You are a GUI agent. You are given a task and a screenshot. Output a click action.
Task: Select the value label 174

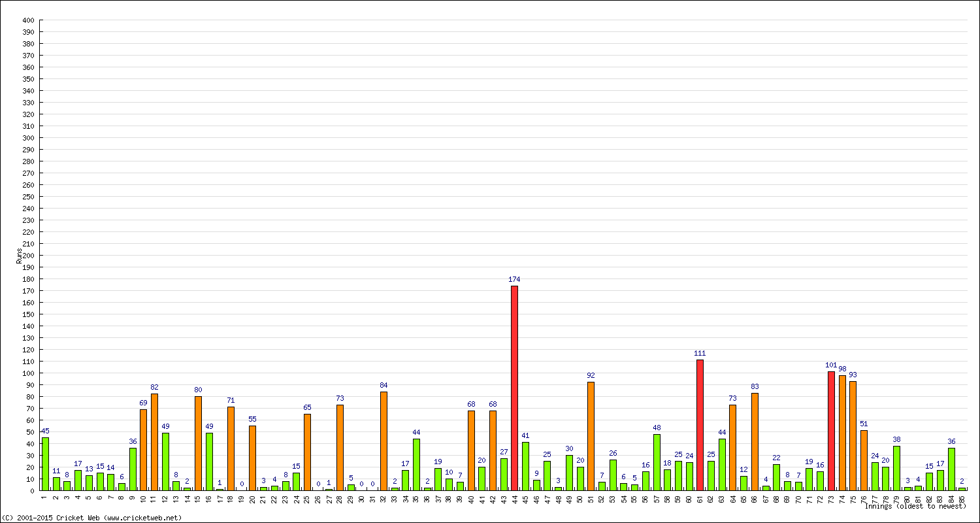click(515, 280)
